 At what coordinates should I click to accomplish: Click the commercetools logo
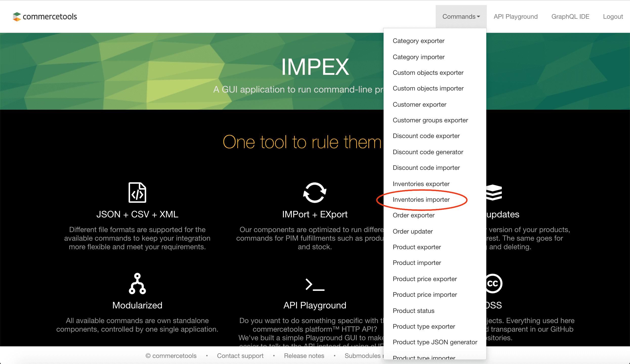pos(45,17)
